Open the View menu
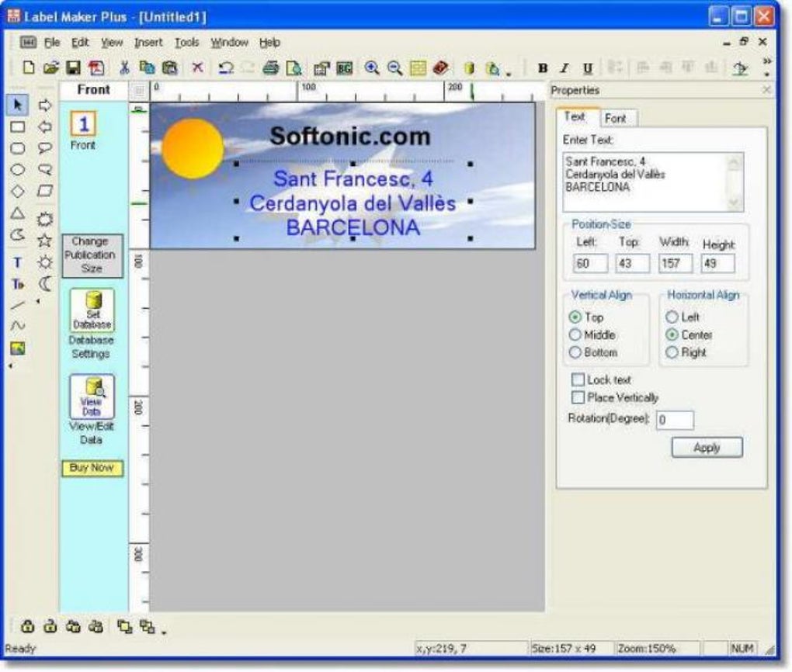The height and width of the screenshot is (672, 792). (112, 43)
